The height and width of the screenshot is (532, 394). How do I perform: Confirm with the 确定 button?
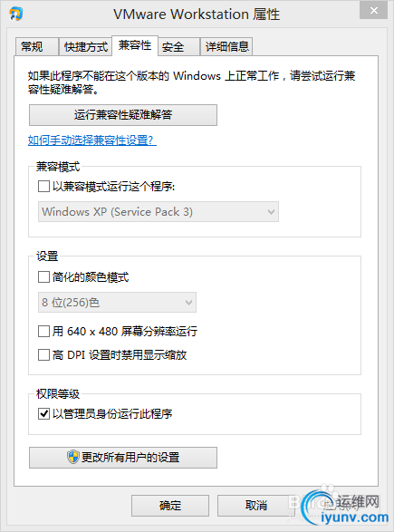click(170, 506)
